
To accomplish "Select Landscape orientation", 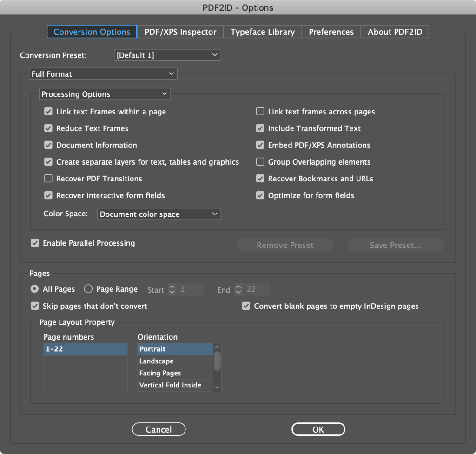I will pyautogui.click(x=175, y=361).
